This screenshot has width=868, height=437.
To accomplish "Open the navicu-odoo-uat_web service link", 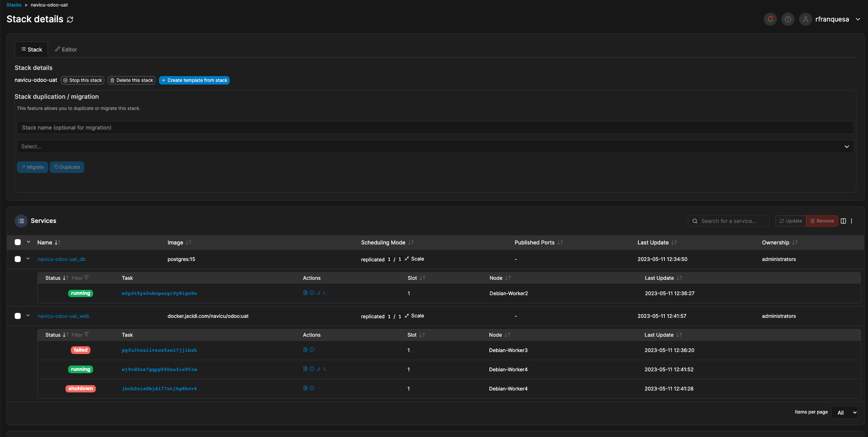I will pos(63,316).
